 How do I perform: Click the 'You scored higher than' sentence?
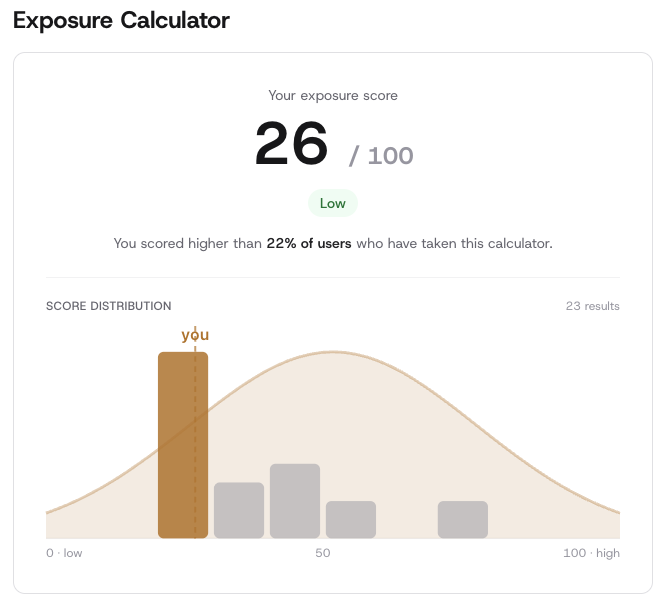click(x=188, y=243)
